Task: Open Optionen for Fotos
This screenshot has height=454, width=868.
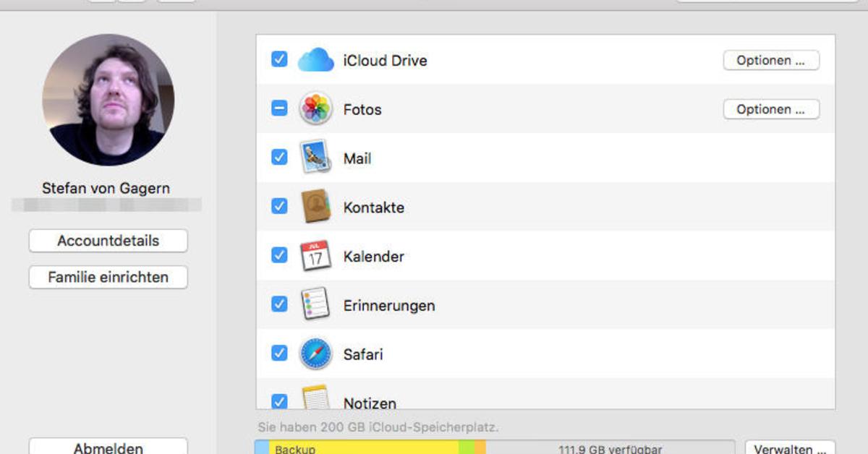Action: point(771,109)
